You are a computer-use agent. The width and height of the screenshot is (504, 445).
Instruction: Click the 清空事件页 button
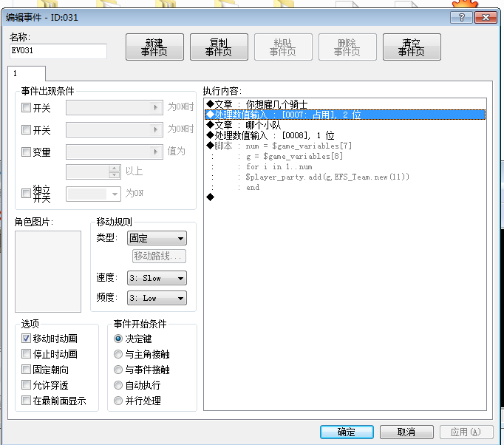pyautogui.click(x=412, y=47)
